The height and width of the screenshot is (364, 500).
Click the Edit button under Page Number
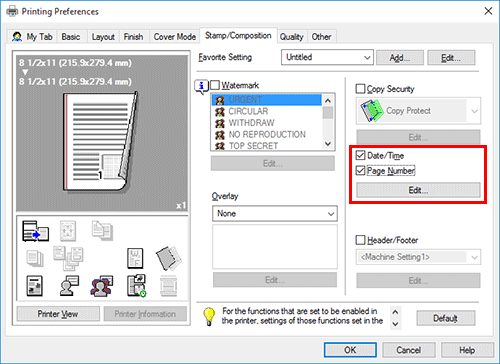pos(418,190)
